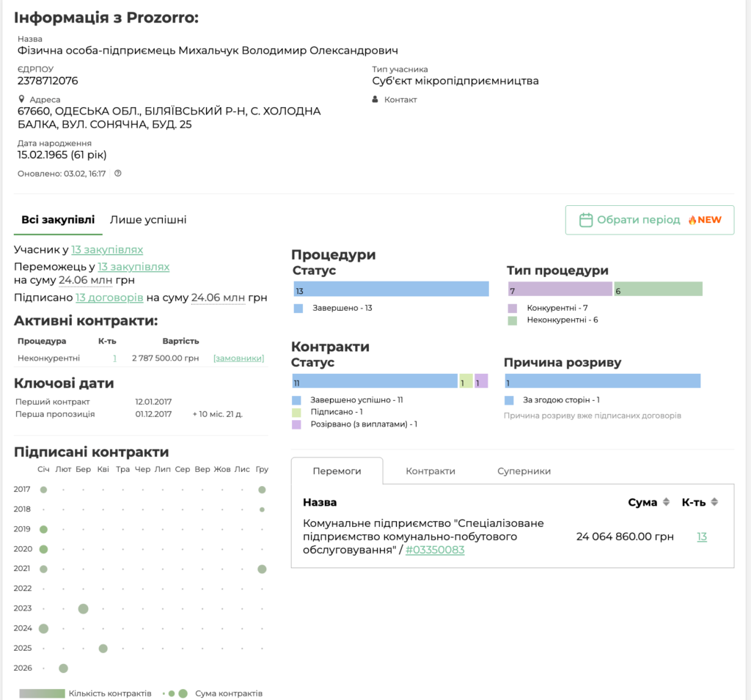The height and width of the screenshot is (700, 751).
Task: Click the person icon next to Контакт
Action: pyautogui.click(x=375, y=99)
